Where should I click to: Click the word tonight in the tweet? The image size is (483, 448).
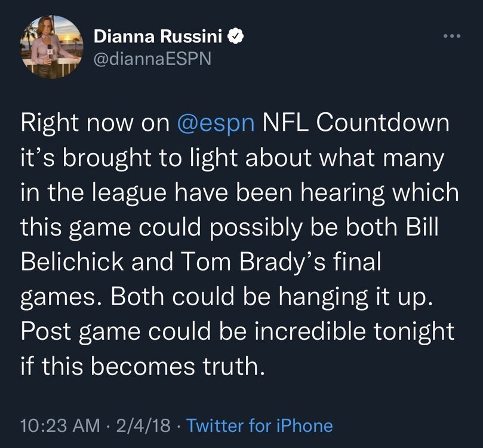pos(414,332)
